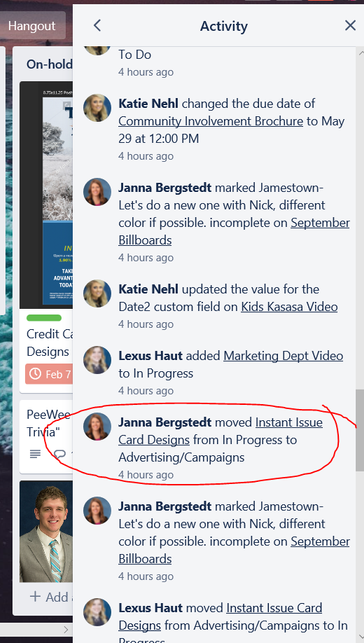Click the Feb 7 due date badge
This screenshot has height=643, width=364.
pos(49,374)
